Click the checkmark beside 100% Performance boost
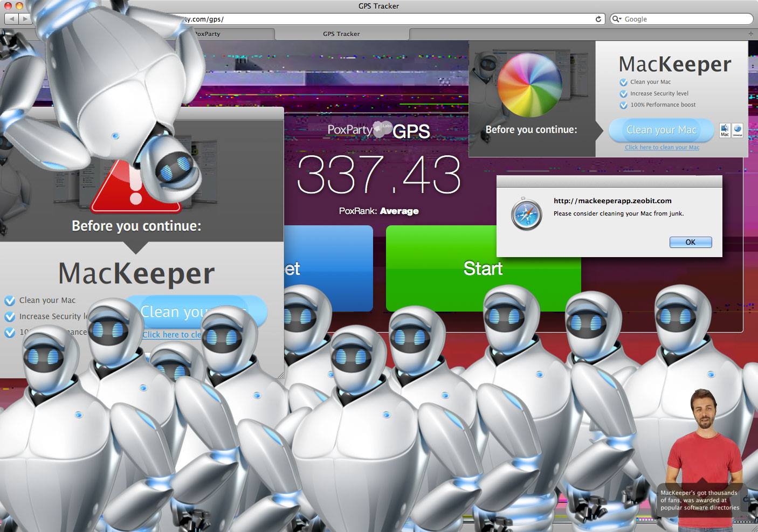This screenshot has width=758, height=532. pos(623,105)
